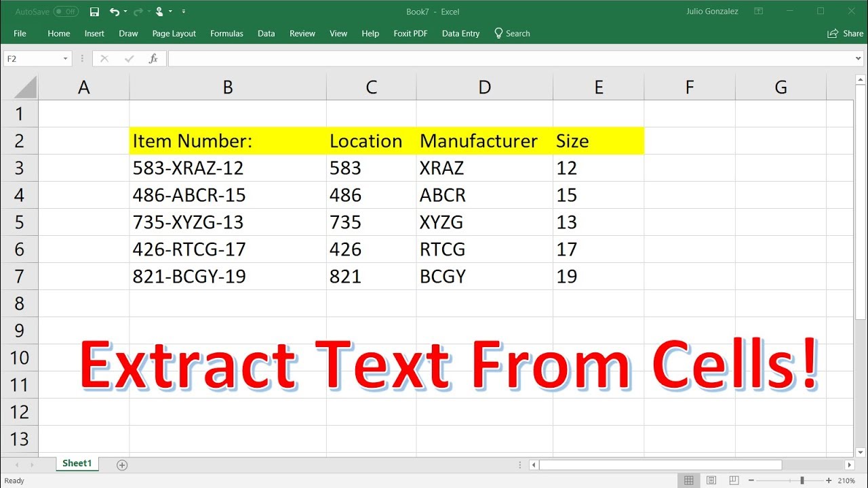The width and height of the screenshot is (868, 488).
Task: Open the Data Entry tab
Action: tap(460, 33)
